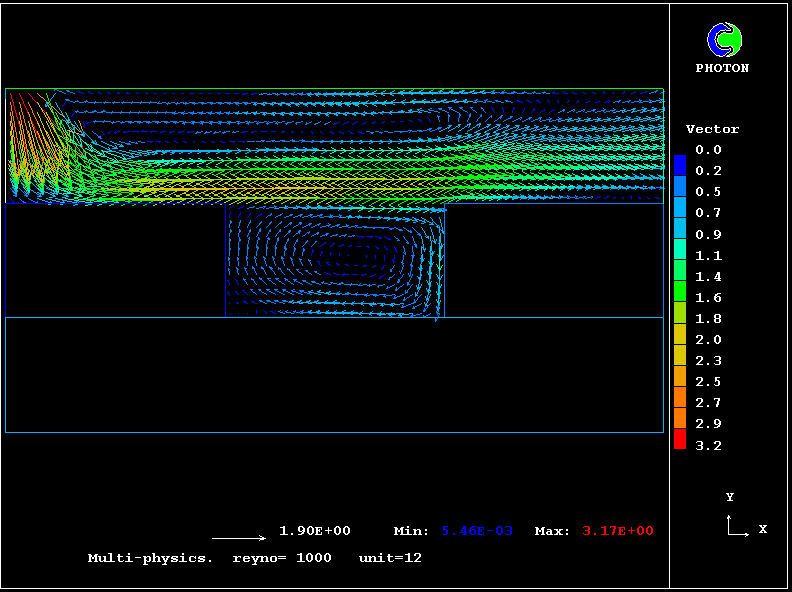Click the PHOTON logo icon
This screenshot has width=792, height=592.
[x=724, y=40]
